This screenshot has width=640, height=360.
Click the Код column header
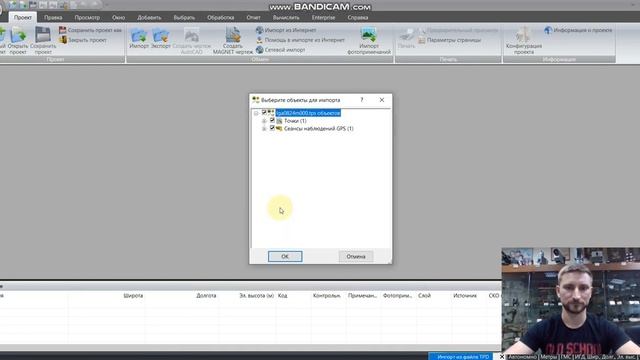tap(282, 296)
